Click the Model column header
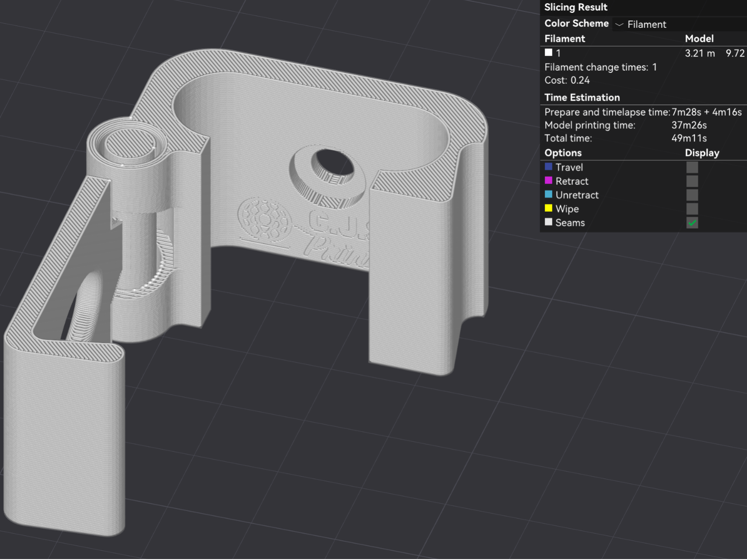The image size is (747, 560). pyautogui.click(x=699, y=39)
